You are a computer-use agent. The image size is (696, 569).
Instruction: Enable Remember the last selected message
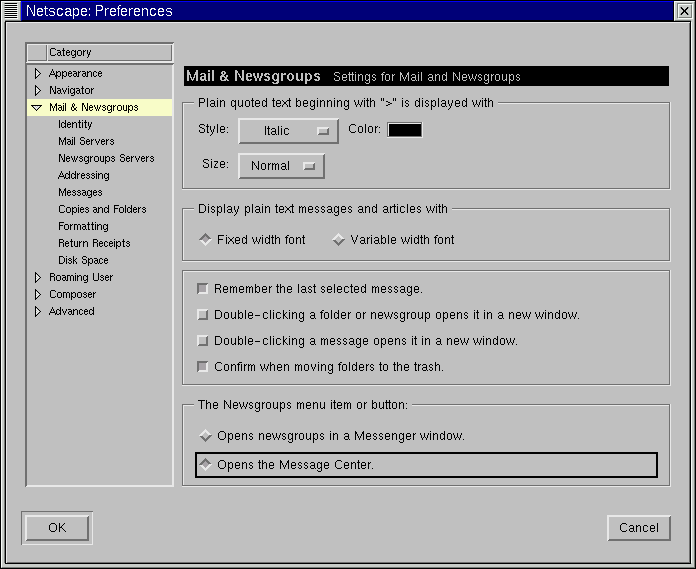pos(203,289)
